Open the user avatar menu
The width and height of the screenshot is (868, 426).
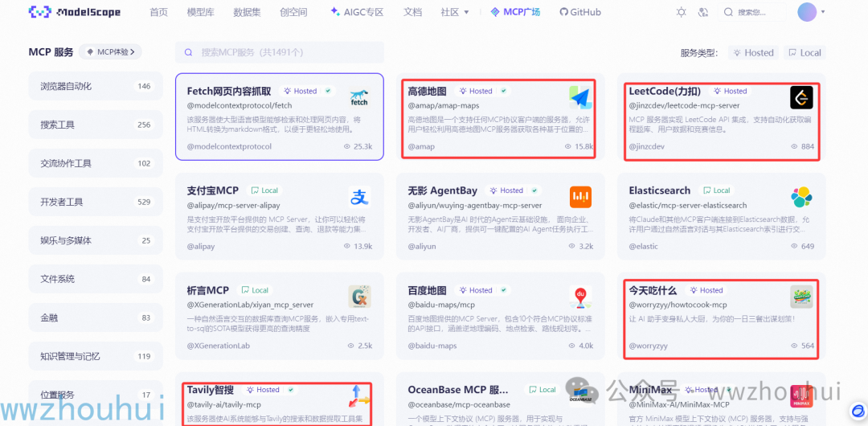pos(807,11)
